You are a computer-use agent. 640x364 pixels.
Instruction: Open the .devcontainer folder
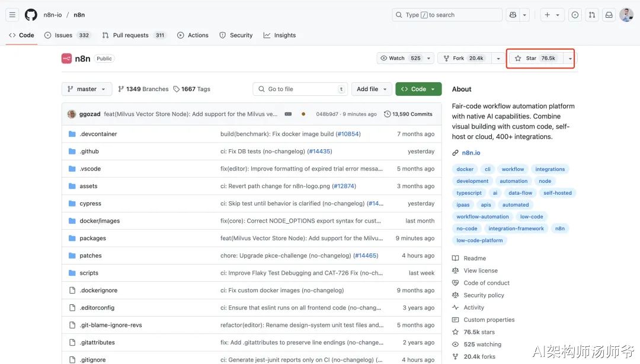pos(98,134)
